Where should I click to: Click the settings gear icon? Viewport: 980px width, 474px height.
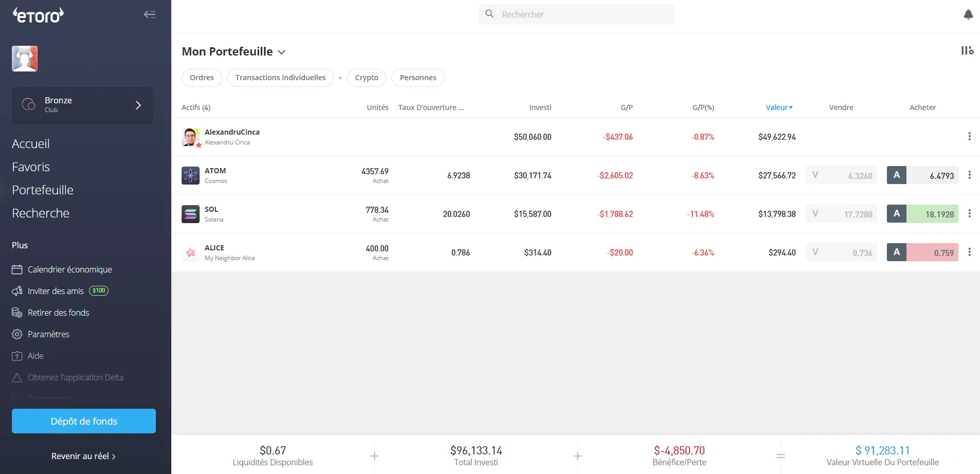click(17, 334)
